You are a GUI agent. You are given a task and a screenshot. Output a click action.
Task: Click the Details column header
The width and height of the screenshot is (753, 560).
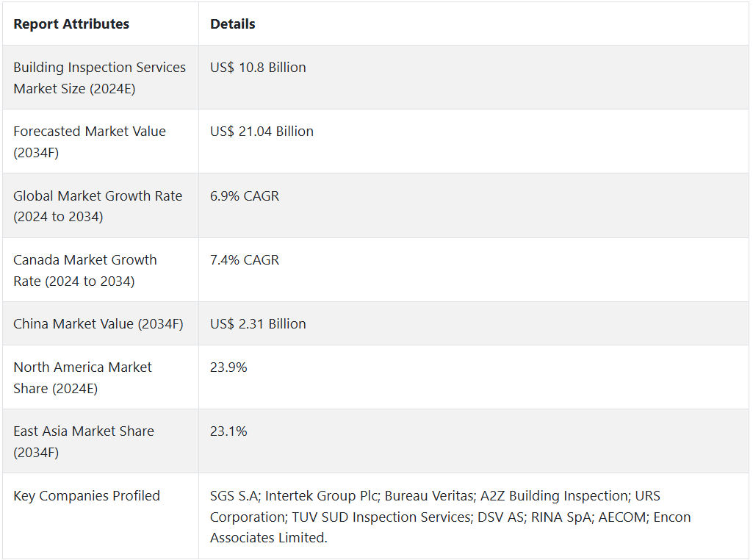pos(233,24)
